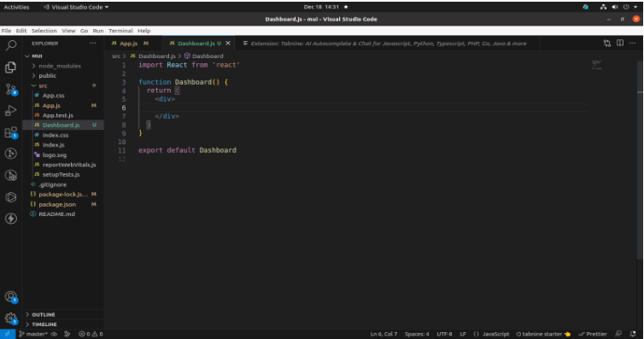Click the src breadcrumb
644x339 pixels.
pyautogui.click(x=116, y=56)
